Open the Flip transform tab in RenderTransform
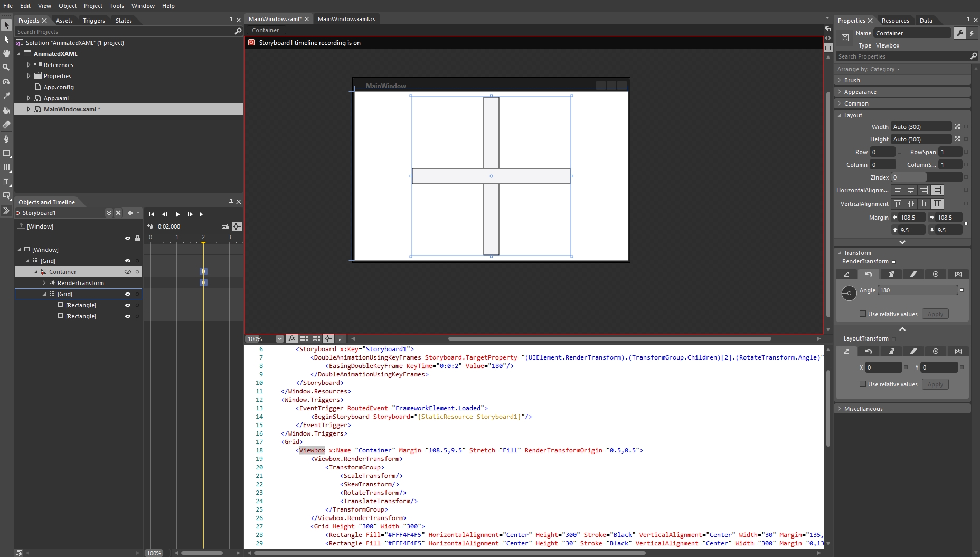980x557 pixels. tap(959, 274)
